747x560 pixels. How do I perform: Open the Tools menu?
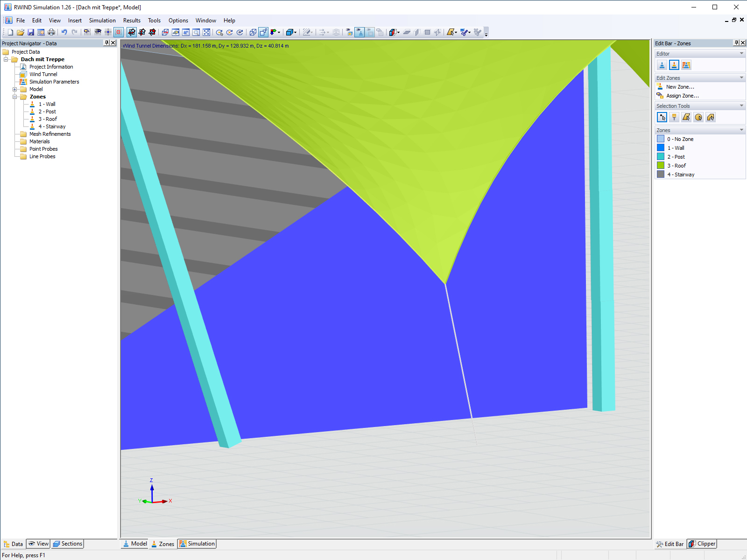[x=154, y=21]
